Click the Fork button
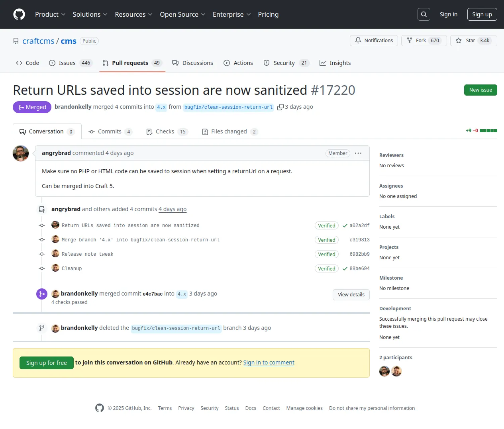This screenshot has width=504, height=429. point(424,41)
